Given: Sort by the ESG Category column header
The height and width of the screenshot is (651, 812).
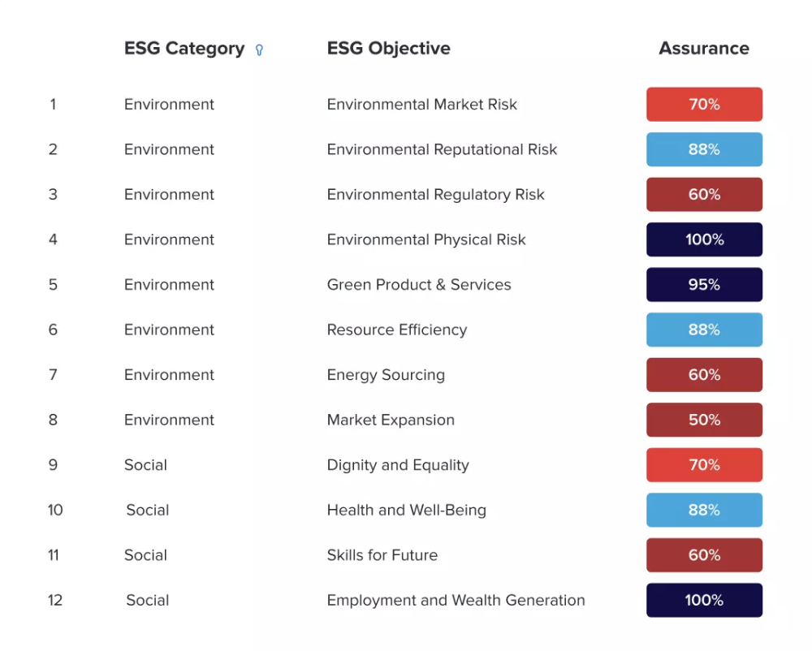Looking at the screenshot, I should point(184,48).
